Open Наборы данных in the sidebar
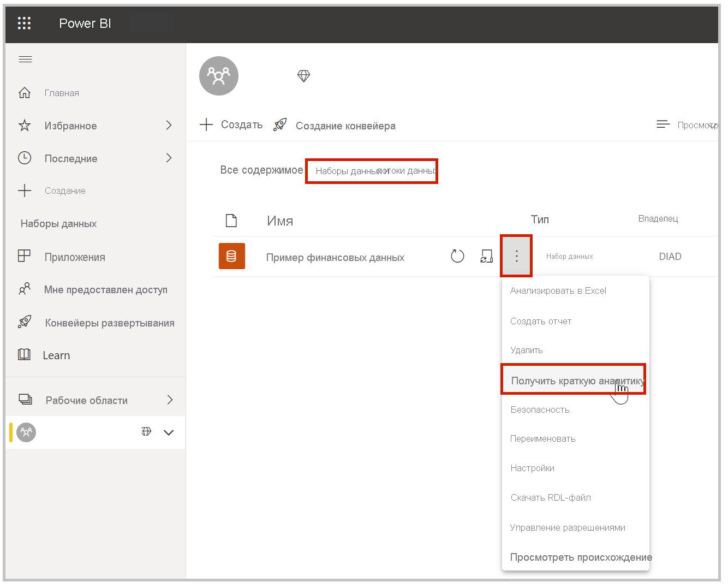 coord(58,223)
